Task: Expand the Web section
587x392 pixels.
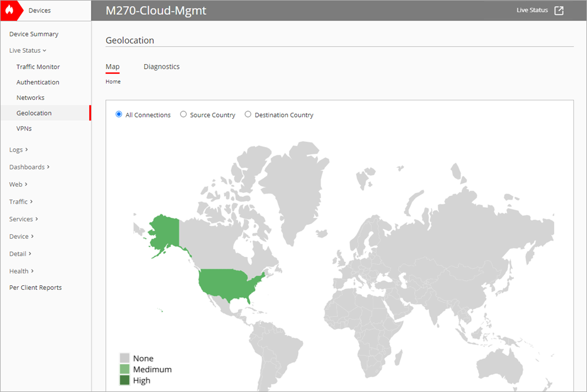Action: 14,184
